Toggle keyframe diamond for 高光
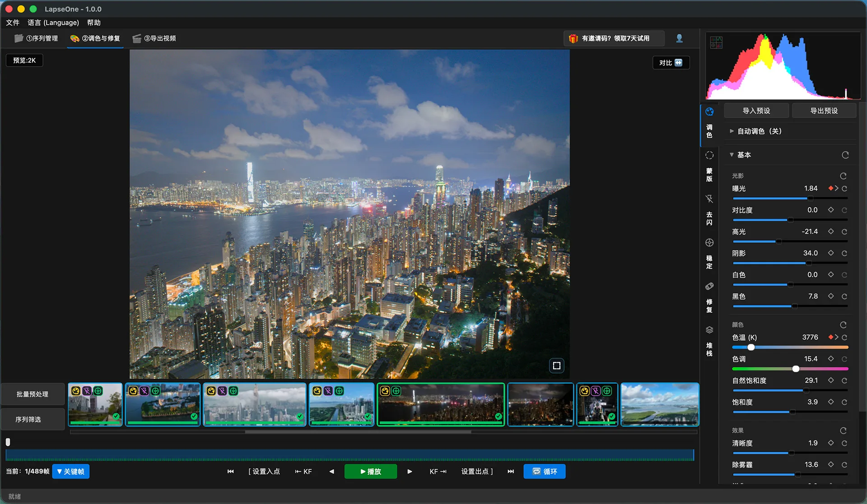 coord(831,231)
